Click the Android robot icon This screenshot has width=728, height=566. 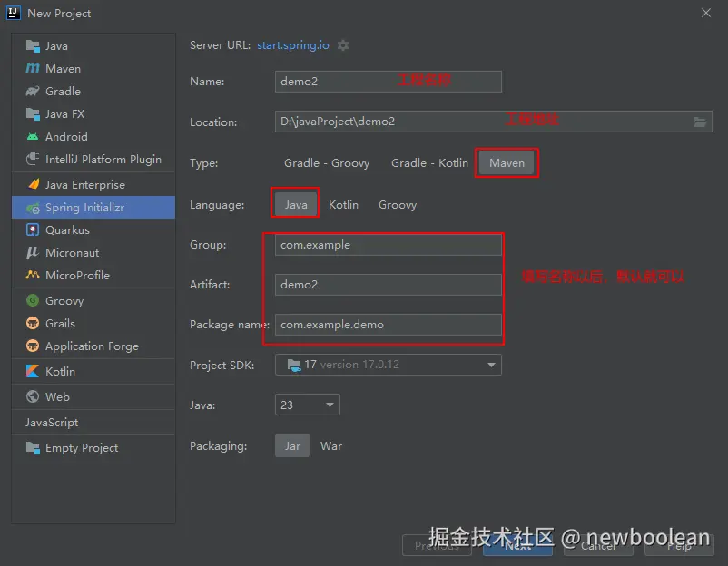[33, 136]
